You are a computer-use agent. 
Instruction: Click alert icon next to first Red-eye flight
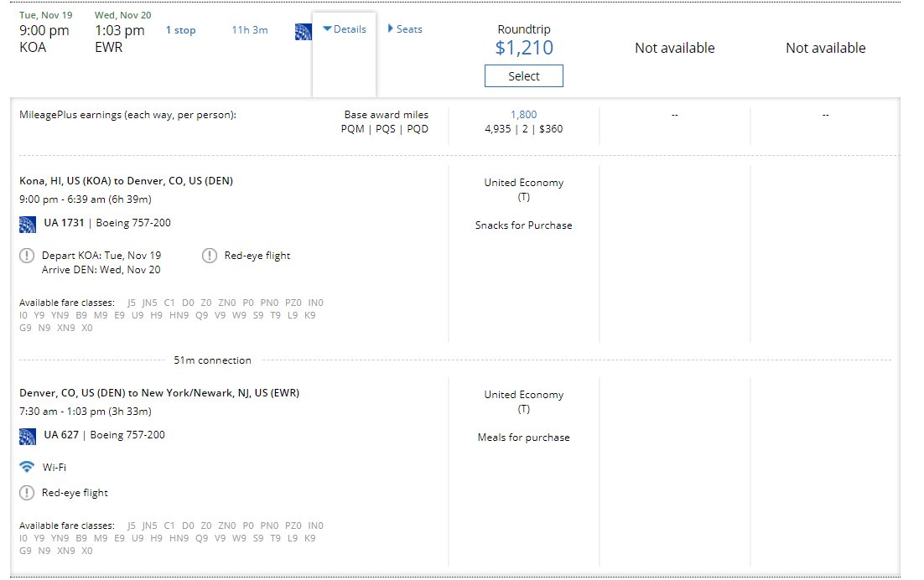(x=209, y=256)
